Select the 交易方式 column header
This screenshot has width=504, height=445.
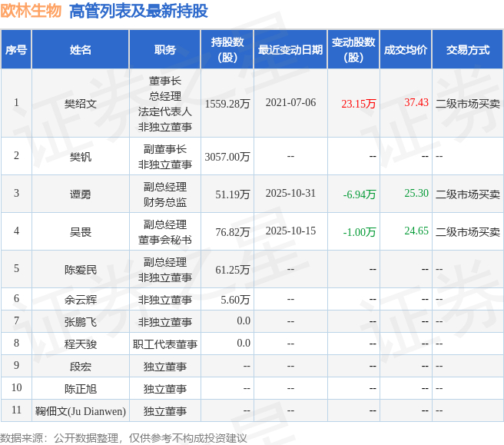(x=468, y=50)
